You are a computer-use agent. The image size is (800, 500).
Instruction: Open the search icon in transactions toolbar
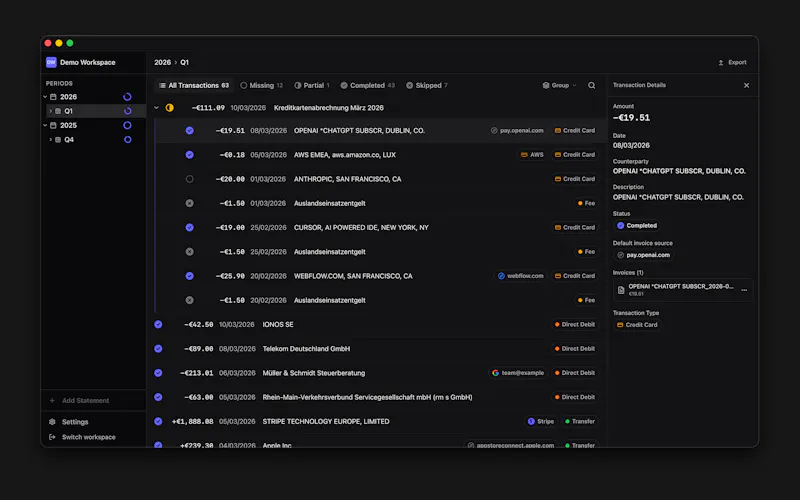click(x=591, y=85)
